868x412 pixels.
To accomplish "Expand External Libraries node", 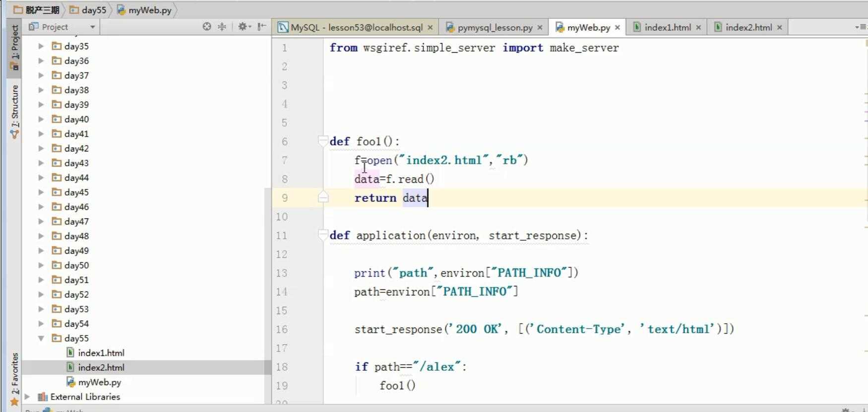I will (28, 397).
